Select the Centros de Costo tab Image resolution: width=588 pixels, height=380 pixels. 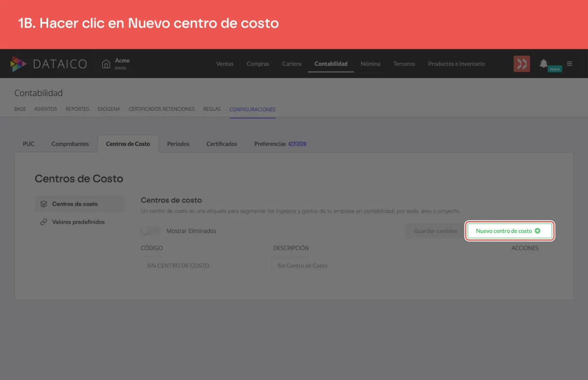point(128,144)
